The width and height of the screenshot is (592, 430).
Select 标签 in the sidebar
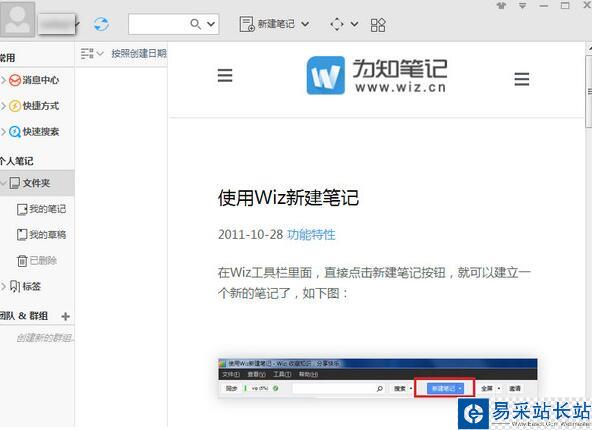(25, 287)
